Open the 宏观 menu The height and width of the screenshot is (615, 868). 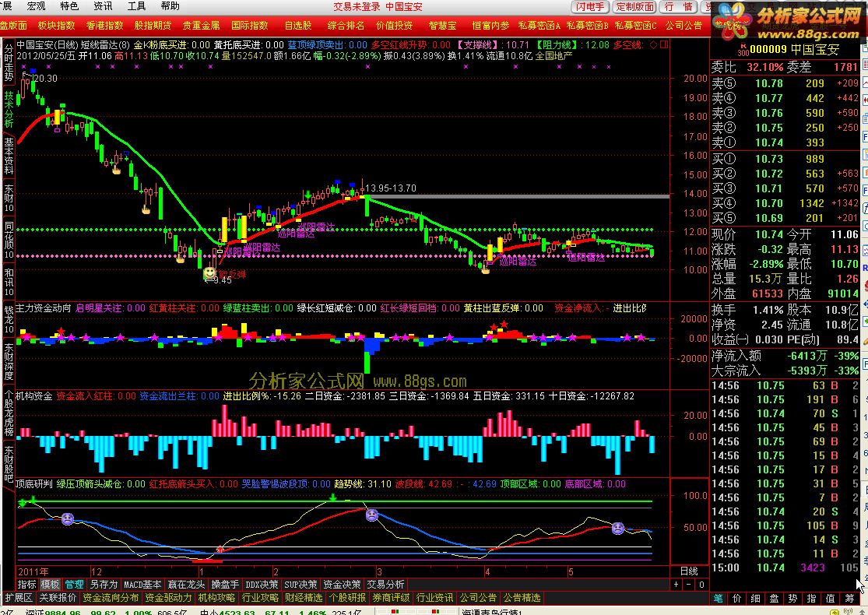[x=37, y=6]
